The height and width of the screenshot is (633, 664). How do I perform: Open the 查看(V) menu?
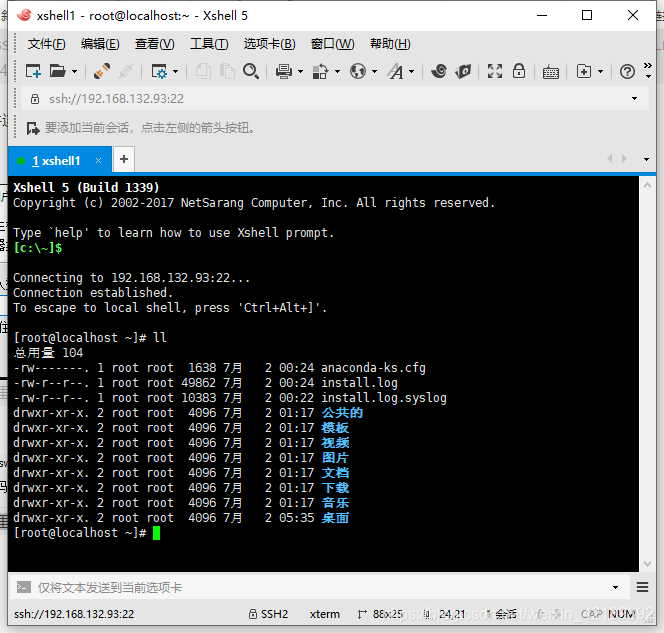(x=155, y=44)
